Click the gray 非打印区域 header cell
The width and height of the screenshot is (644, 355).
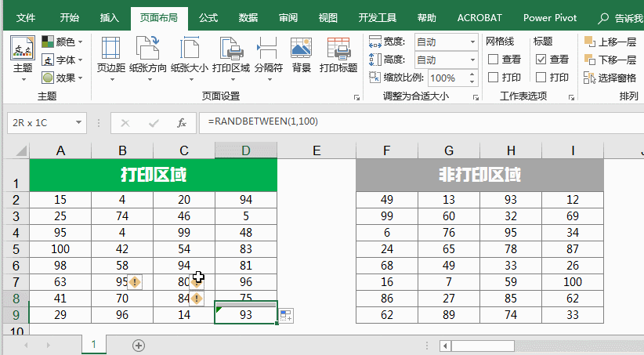[x=479, y=175]
